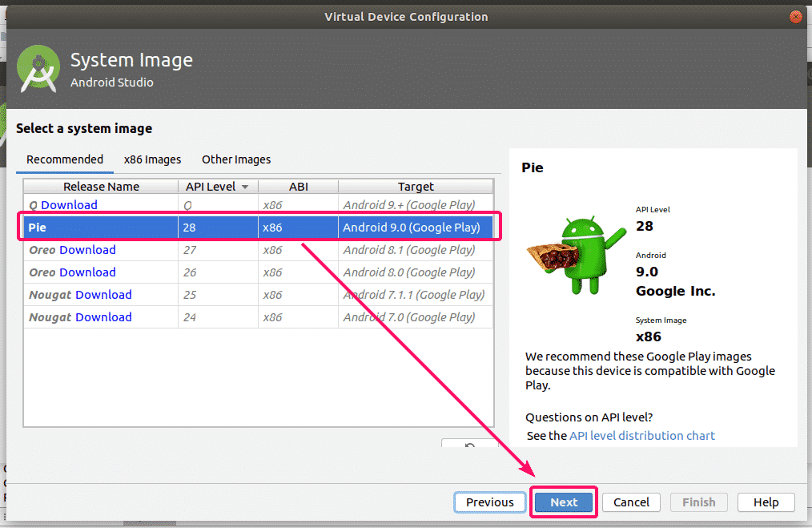This screenshot has width=812, height=528.
Task: Click the x86 ABI cell in API 27 row
Action: tap(298, 250)
